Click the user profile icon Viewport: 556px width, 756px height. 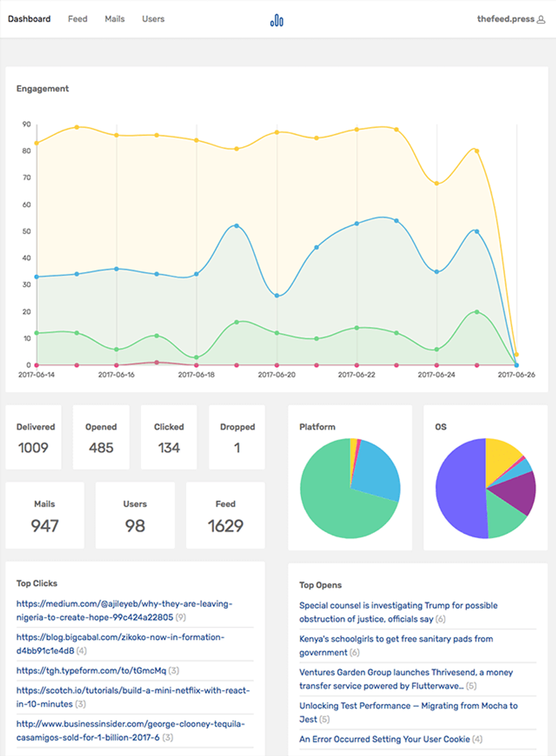[542, 20]
